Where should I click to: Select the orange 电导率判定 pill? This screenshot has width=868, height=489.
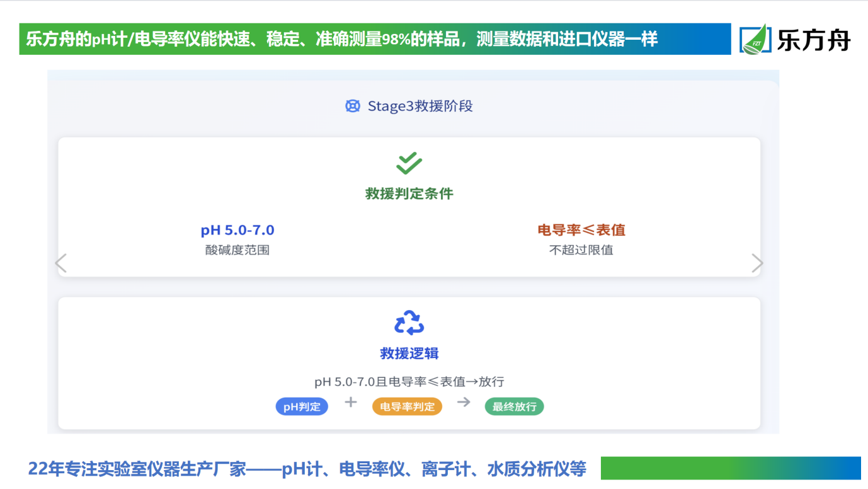pos(407,406)
